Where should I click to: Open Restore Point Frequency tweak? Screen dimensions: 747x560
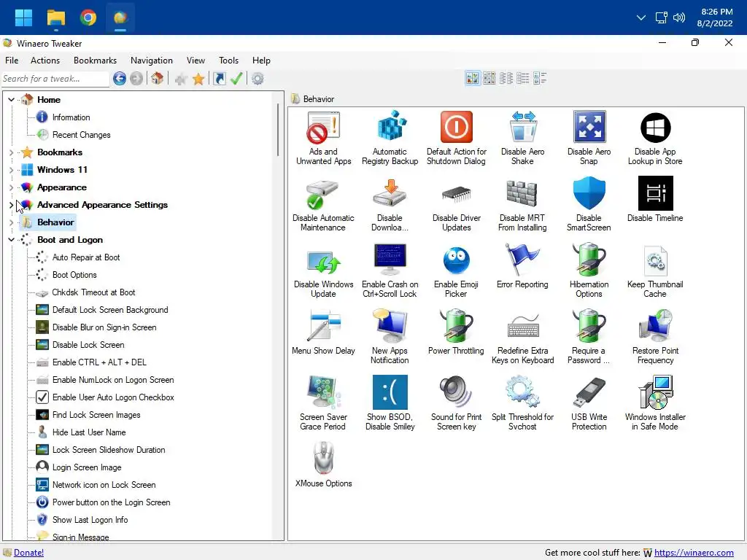[x=655, y=337]
